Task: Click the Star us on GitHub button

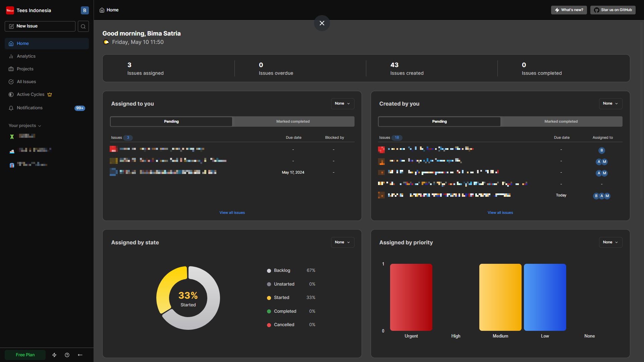Action: coord(613,10)
